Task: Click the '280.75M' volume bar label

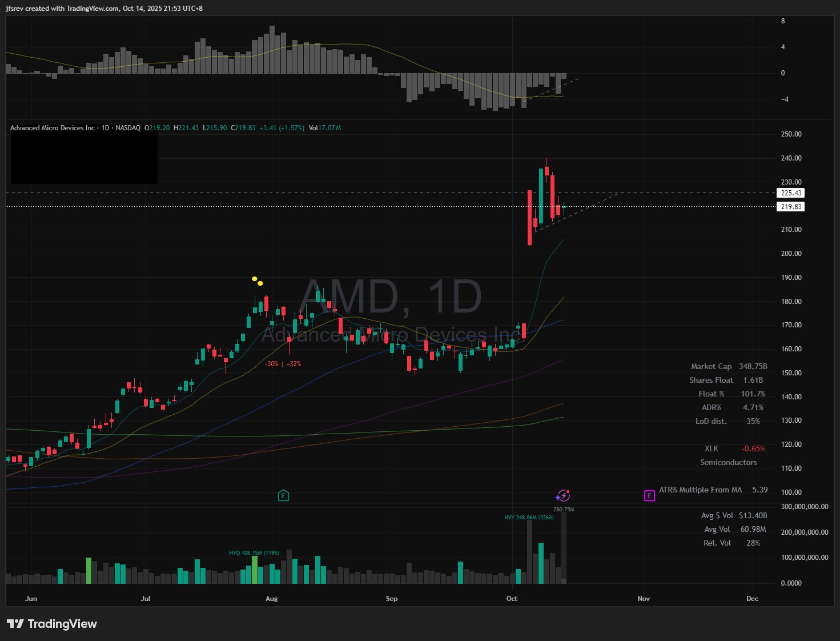Action: (x=564, y=510)
